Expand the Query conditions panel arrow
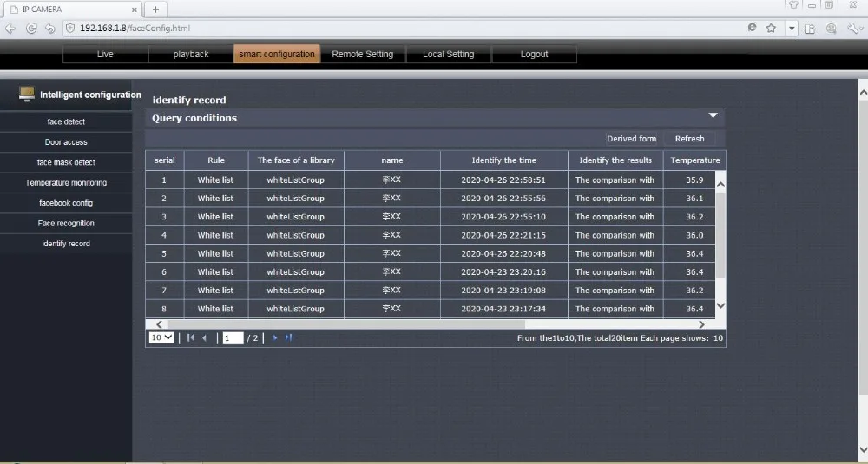 click(713, 115)
